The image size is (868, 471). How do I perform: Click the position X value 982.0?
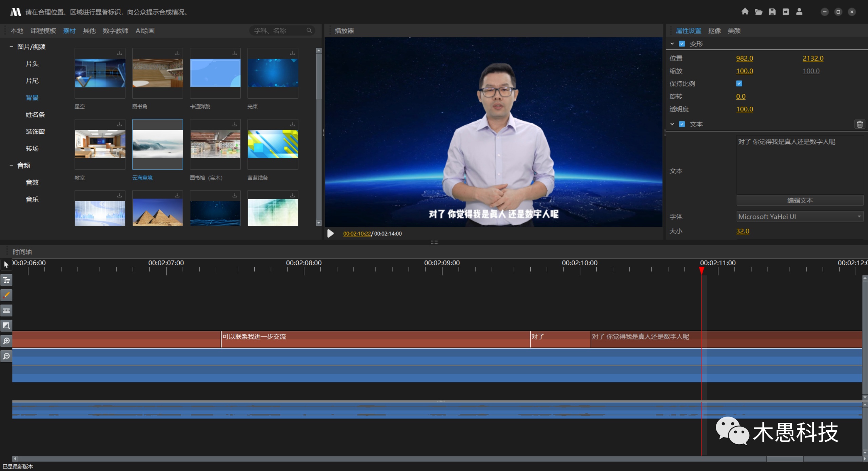[745, 58]
